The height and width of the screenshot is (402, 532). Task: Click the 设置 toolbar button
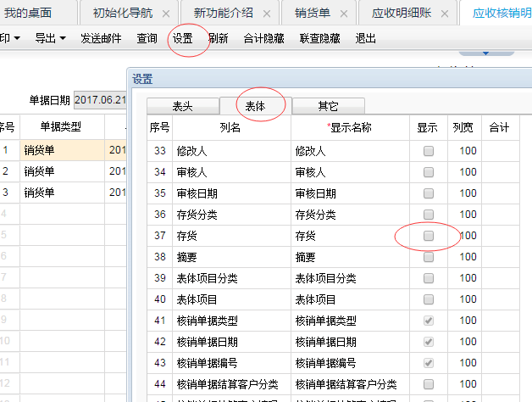[182, 39]
